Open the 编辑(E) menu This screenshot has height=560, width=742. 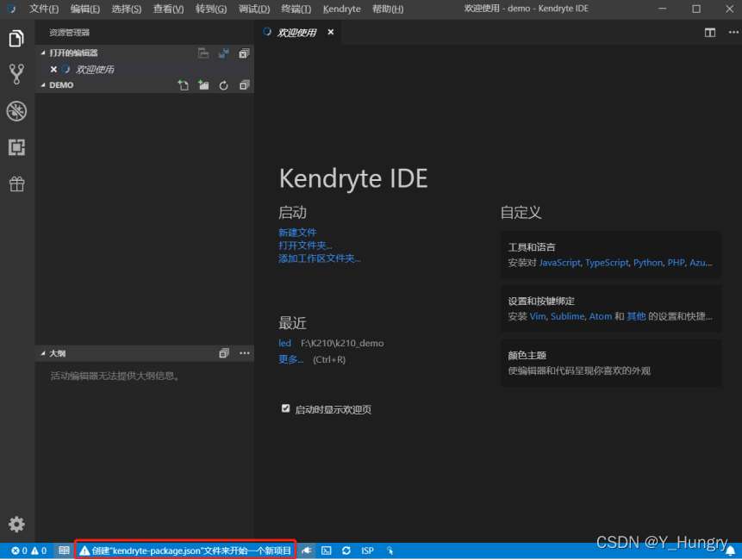[x=85, y=9]
